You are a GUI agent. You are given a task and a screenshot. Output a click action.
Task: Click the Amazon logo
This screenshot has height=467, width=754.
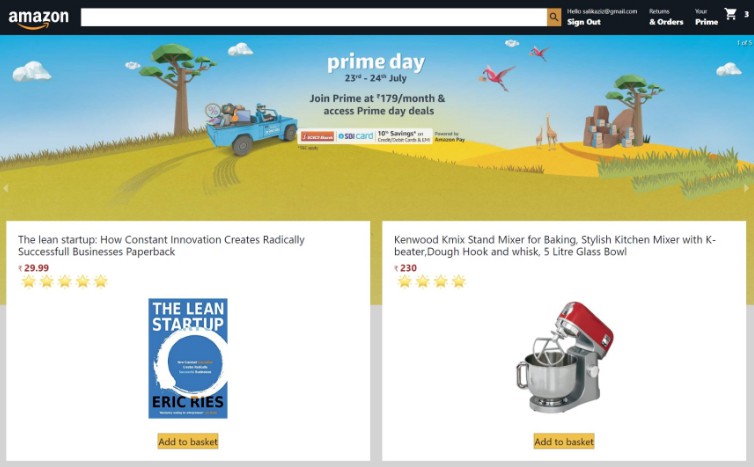[38, 19]
